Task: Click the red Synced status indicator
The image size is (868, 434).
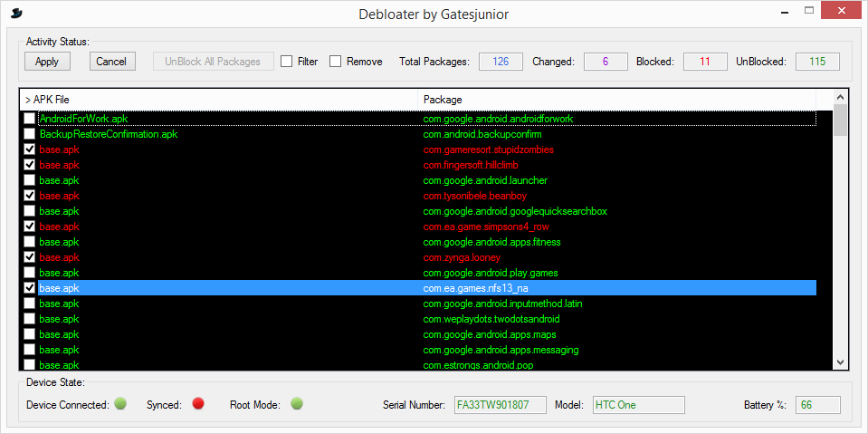Action: tap(197, 404)
